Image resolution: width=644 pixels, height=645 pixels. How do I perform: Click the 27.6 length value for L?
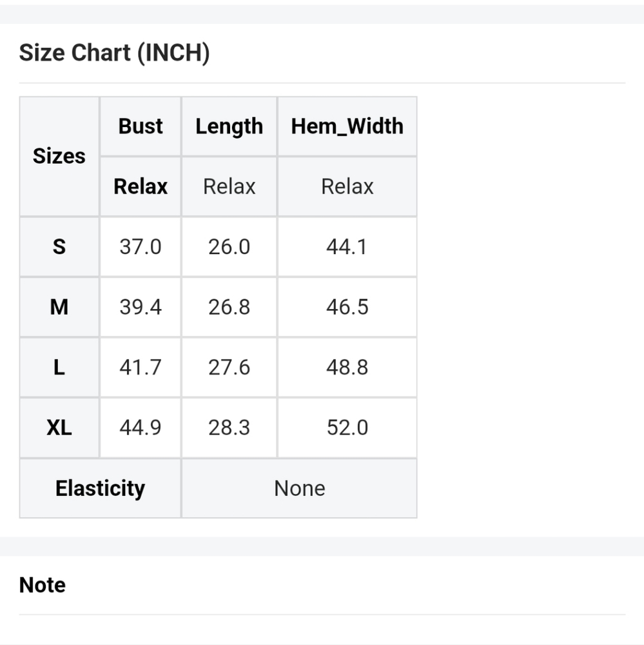click(229, 367)
